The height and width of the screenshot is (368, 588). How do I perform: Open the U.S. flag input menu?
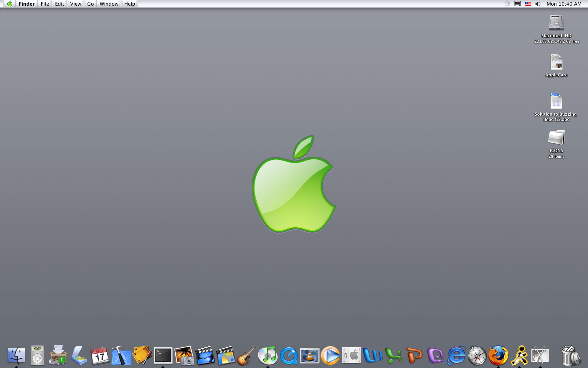(528, 4)
